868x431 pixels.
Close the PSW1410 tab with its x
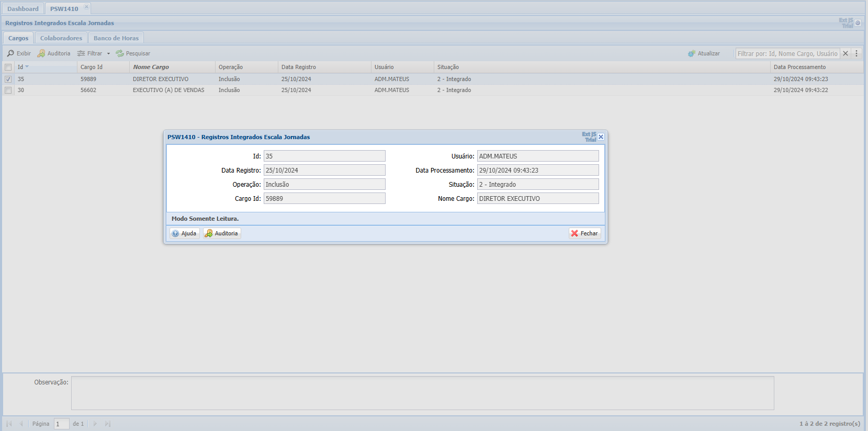click(x=86, y=7)
